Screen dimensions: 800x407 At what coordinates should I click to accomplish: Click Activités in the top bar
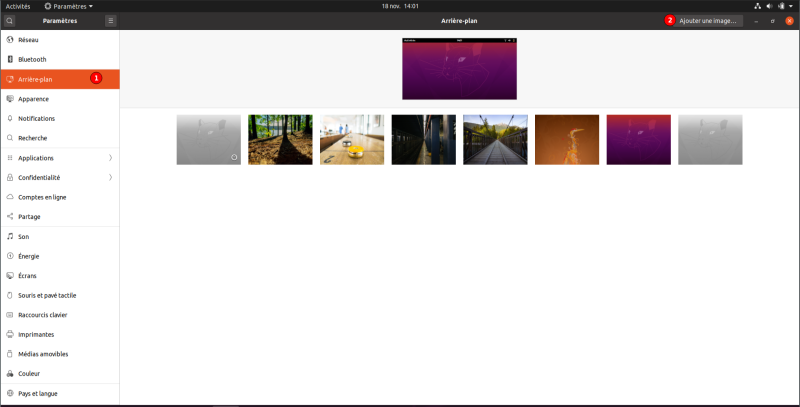pos(18,6)
